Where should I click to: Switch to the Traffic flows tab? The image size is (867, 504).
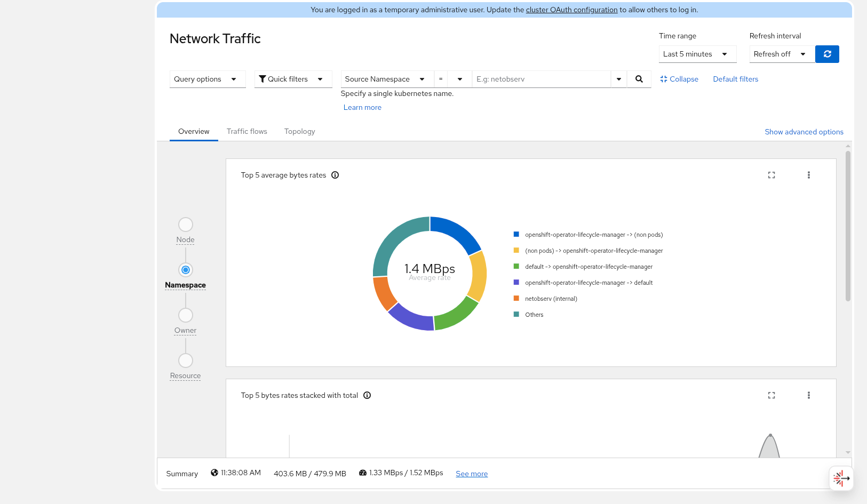(x=246, y=131)
